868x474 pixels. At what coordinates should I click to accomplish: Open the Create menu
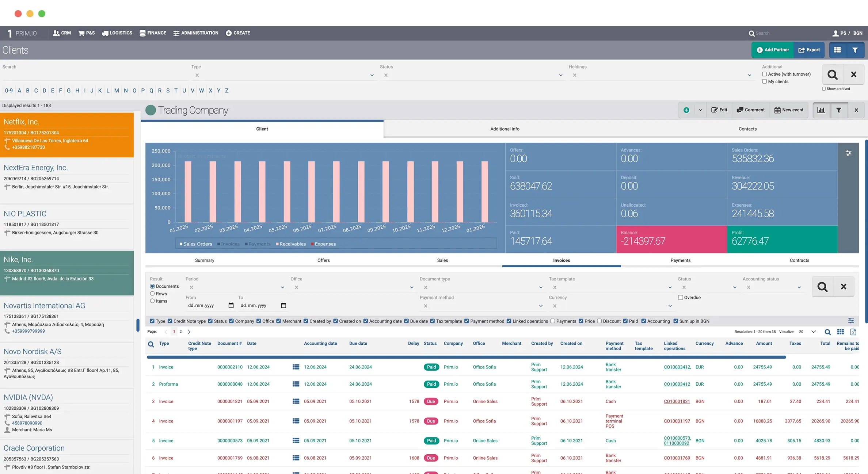click(x=238, y=33)
